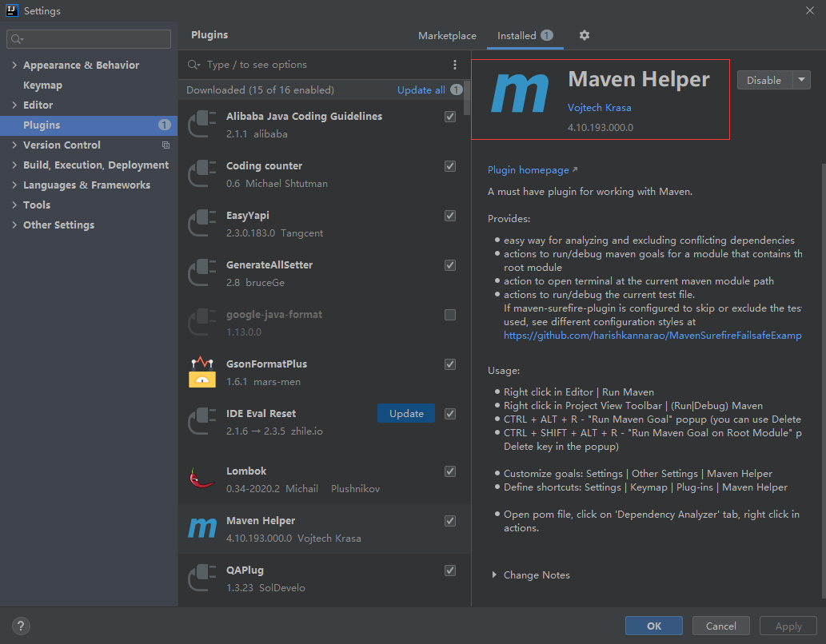Click the QAPlug plugin icon
Image resolution: width=826 pixels, height=644 pixels.
click(x=202, y=578)
